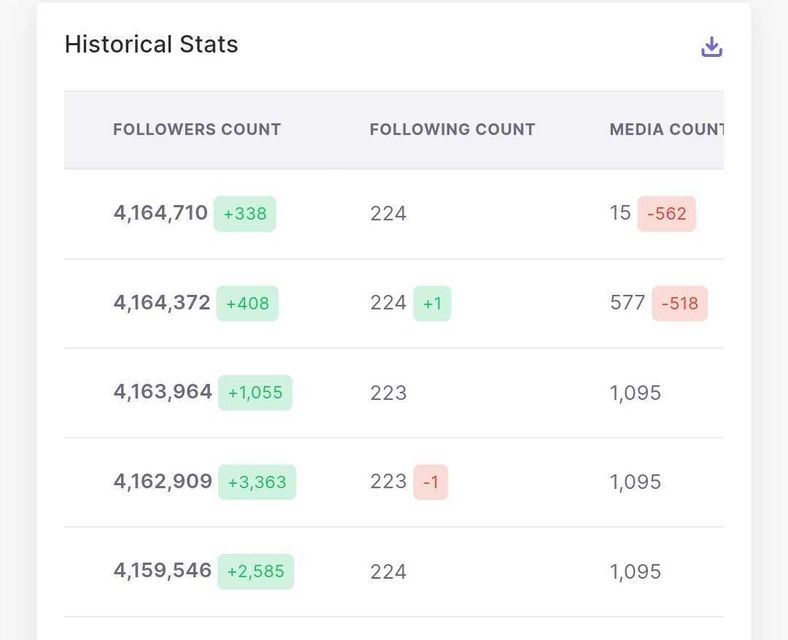Click the -562 media change badge
Viewport: 788px width, 640px height.
[667, 213]
